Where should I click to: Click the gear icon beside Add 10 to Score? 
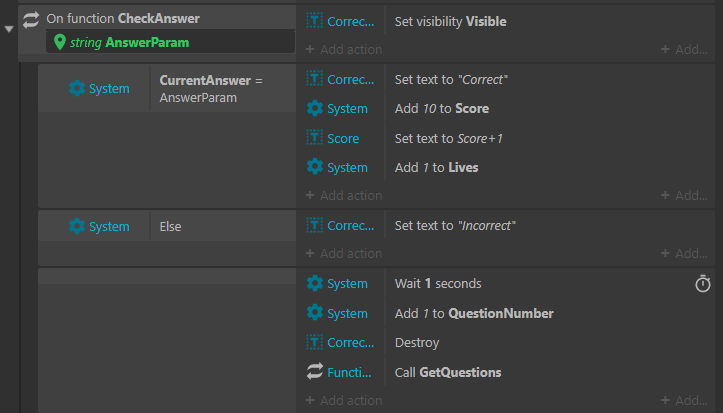click(x=314, y=108)
